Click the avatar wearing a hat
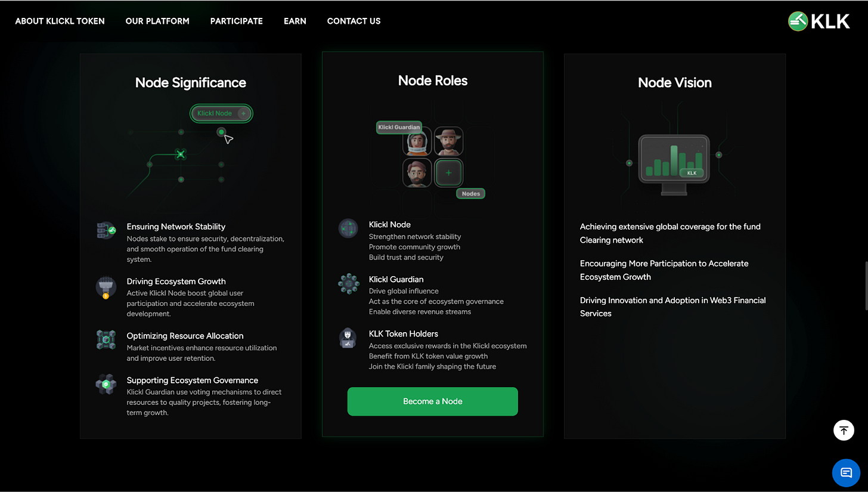Screen dimensions: 868x492 pyautogui.click(x=448, y=141)
